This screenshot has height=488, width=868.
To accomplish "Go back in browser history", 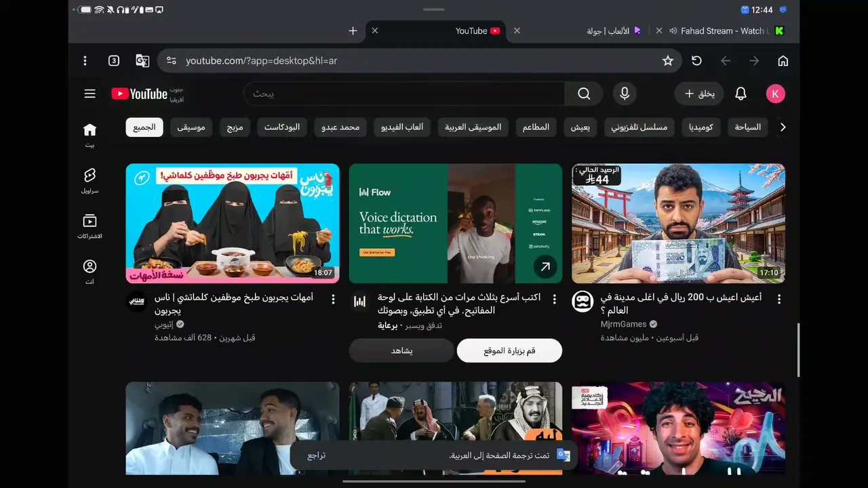I will tap(726, 61).
